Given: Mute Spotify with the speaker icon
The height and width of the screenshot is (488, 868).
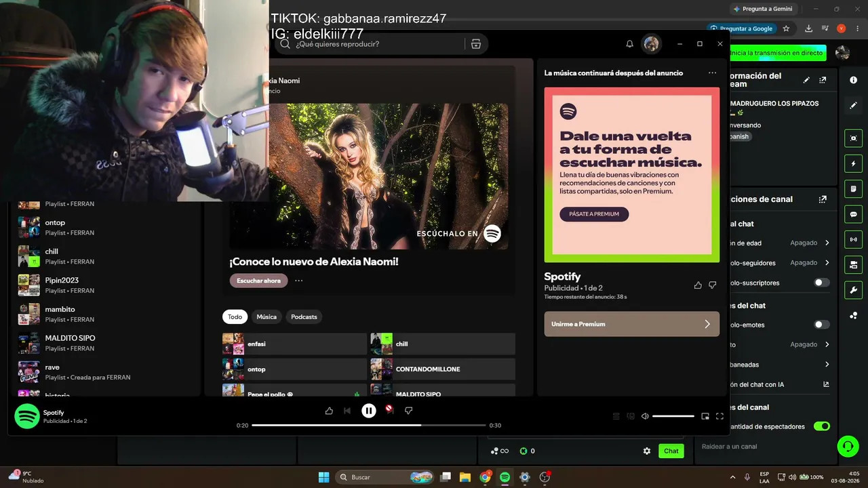Looking at the screenshot, I should point(645,416).
